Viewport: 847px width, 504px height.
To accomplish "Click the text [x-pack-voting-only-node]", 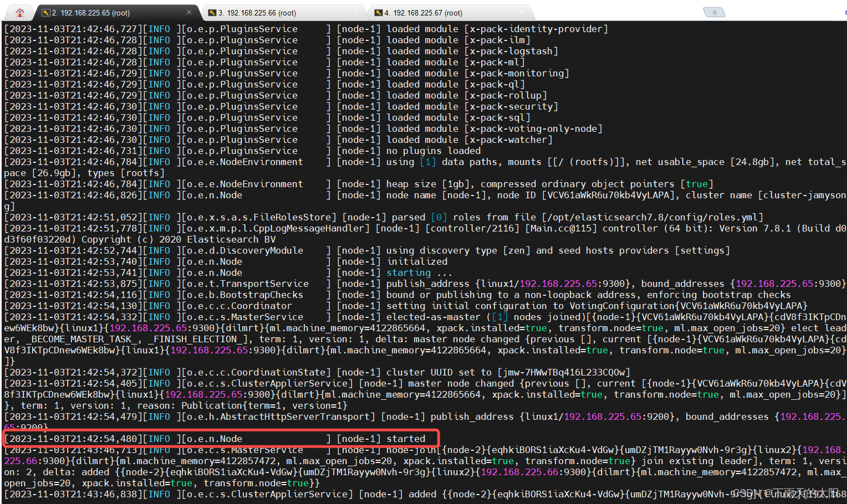I will [533, 128].
